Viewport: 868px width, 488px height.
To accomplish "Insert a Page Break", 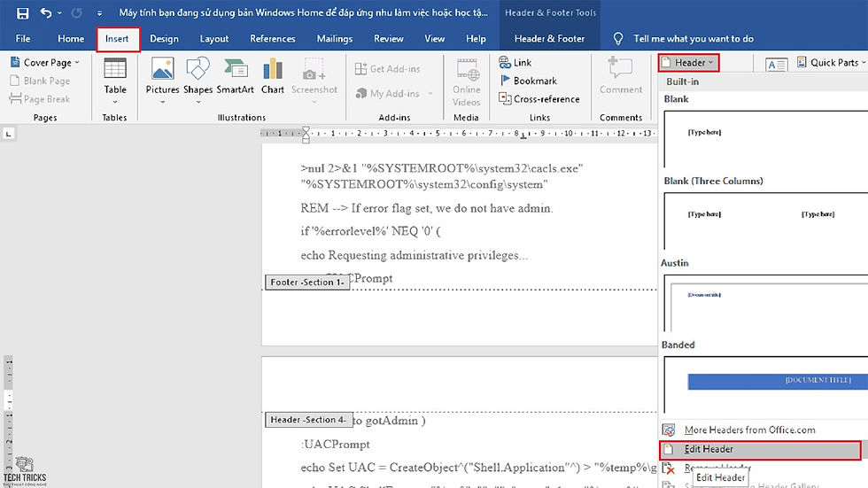I will 40,99.
